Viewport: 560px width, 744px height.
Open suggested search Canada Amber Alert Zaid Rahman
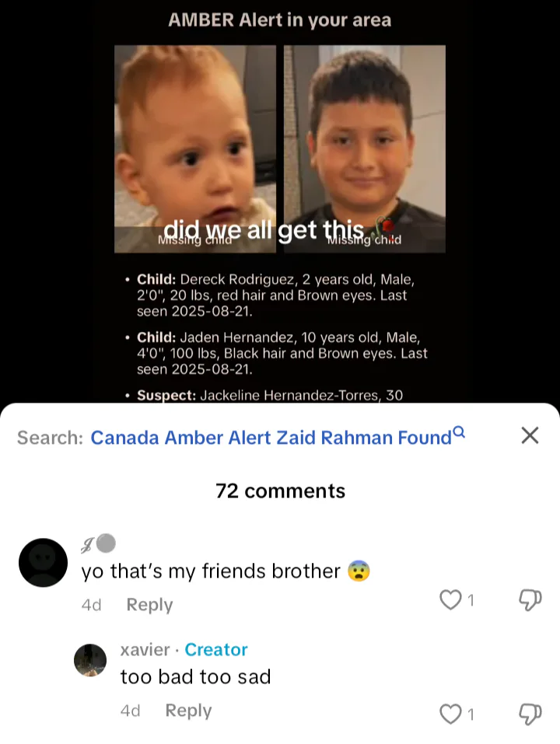click(271, 438)
